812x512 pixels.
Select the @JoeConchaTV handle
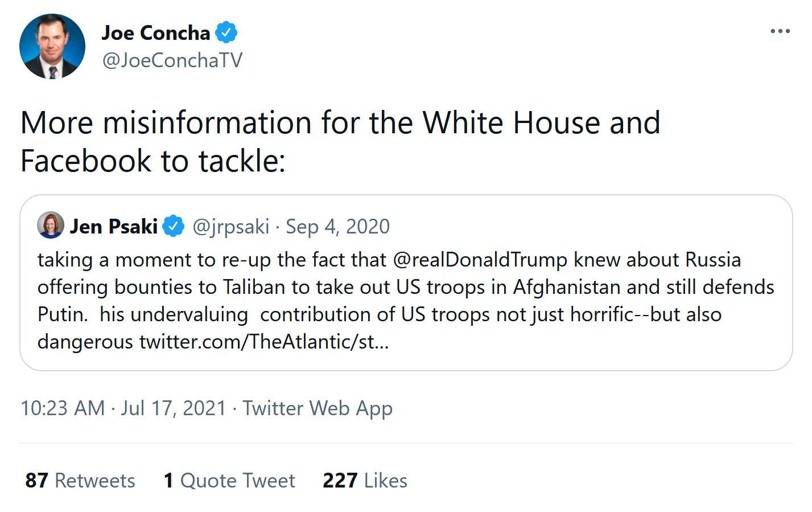[172, 59]
